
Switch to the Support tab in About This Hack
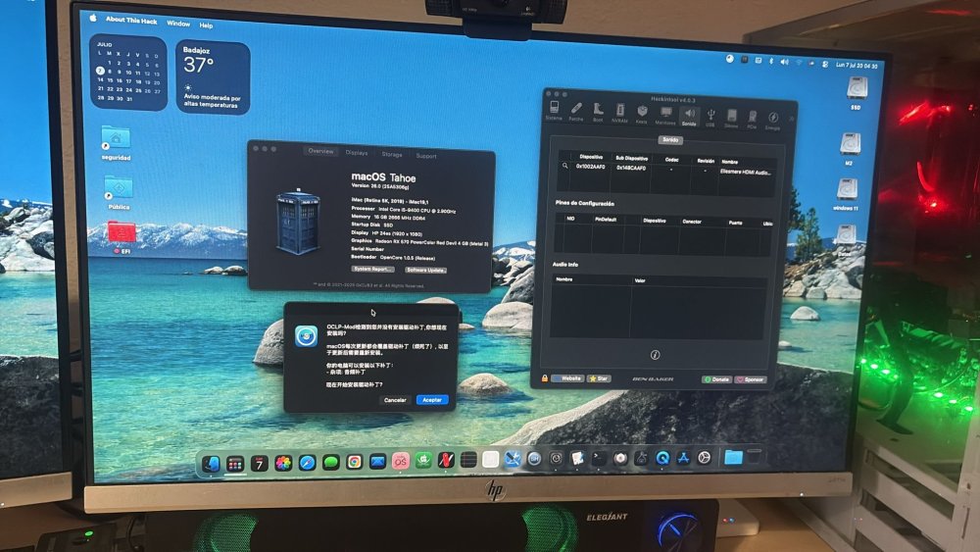[426, 156]
